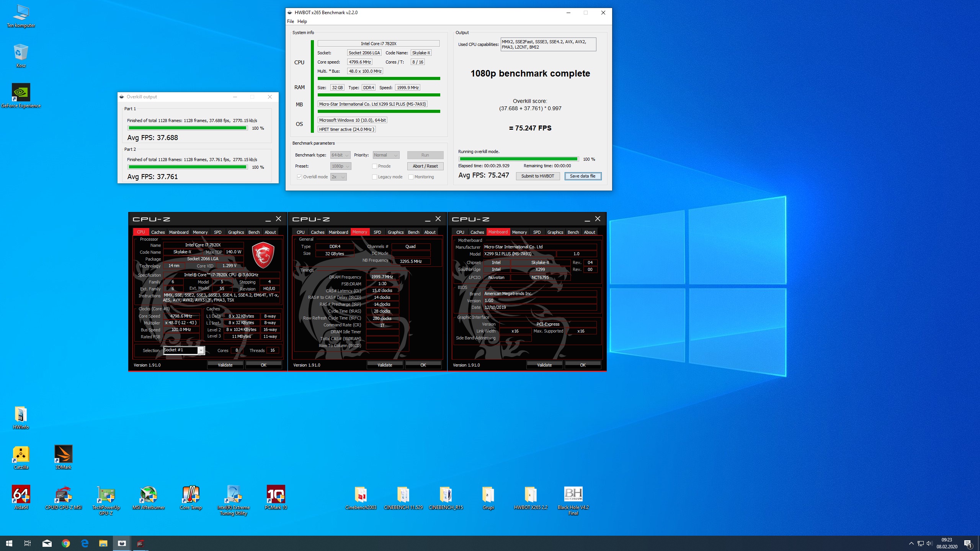The width and height of the screenshot is (980, 551).
Task: Click Used CPU capabilities text box
Action: [548, 44]
